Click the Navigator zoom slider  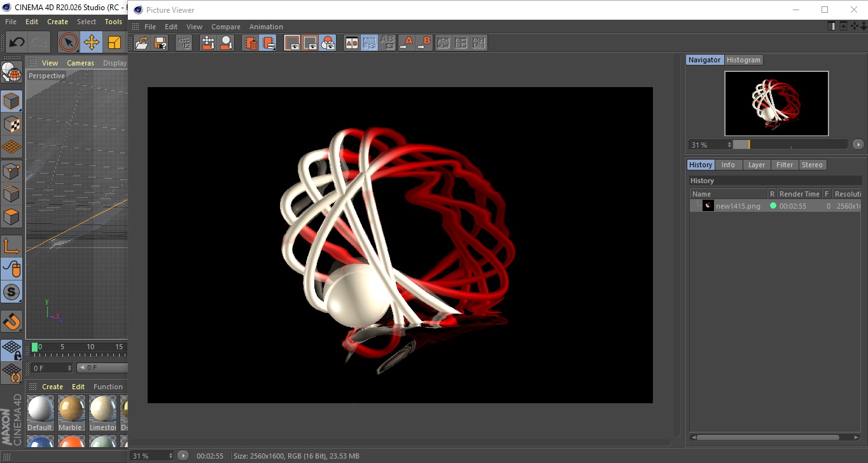click(x=790, y=145)
